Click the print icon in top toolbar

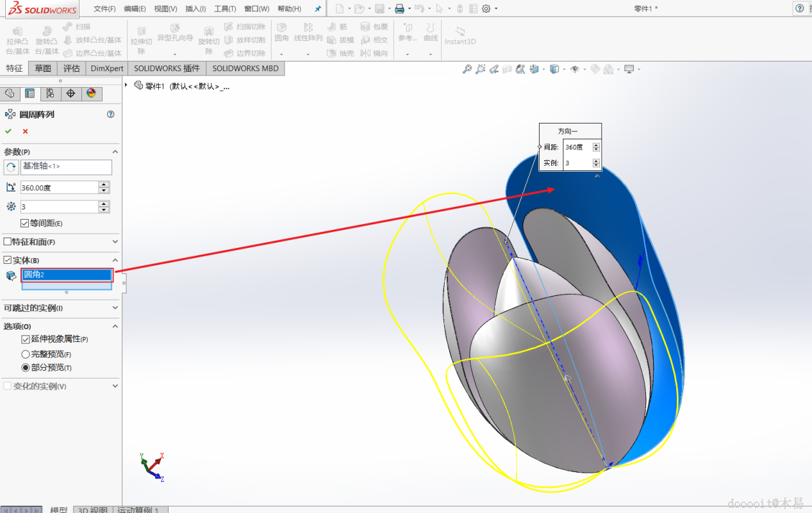(x=399, y=8)
